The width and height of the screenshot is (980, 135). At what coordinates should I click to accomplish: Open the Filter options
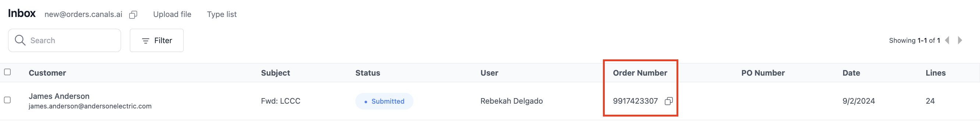(x=156, y=41)
